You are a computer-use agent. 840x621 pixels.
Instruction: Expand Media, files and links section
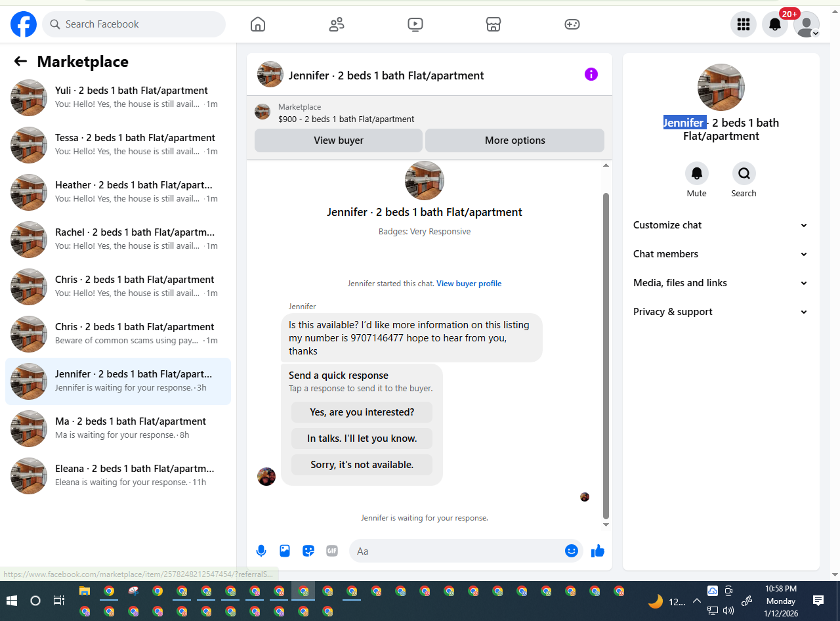[721, 283]
